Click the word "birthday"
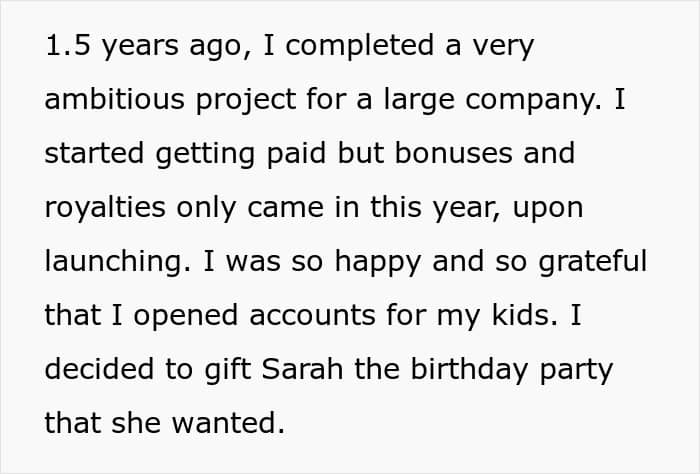Screen dimensions: 700x474 click(x=466, y=370)
